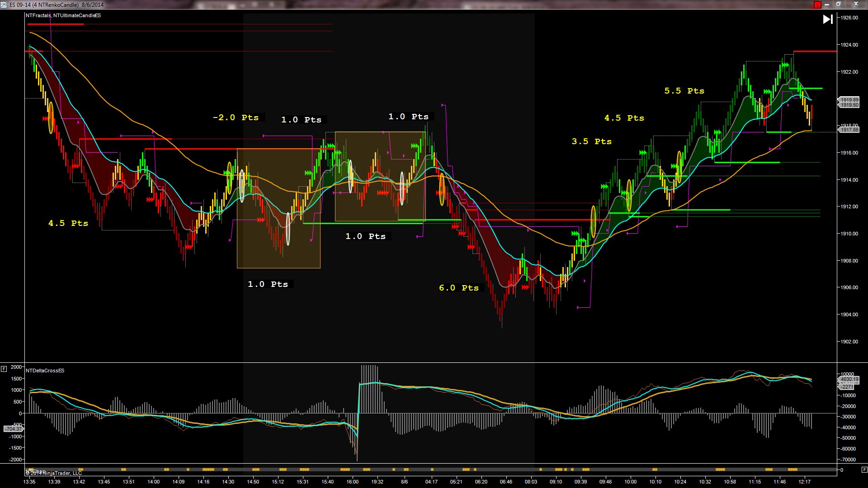Restore down the chart window

pos(838,5)
